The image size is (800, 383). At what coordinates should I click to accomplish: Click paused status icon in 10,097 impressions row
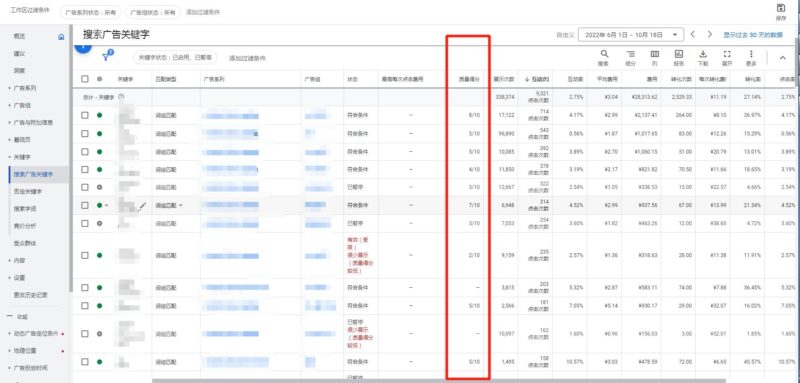[x=99, y=334]
